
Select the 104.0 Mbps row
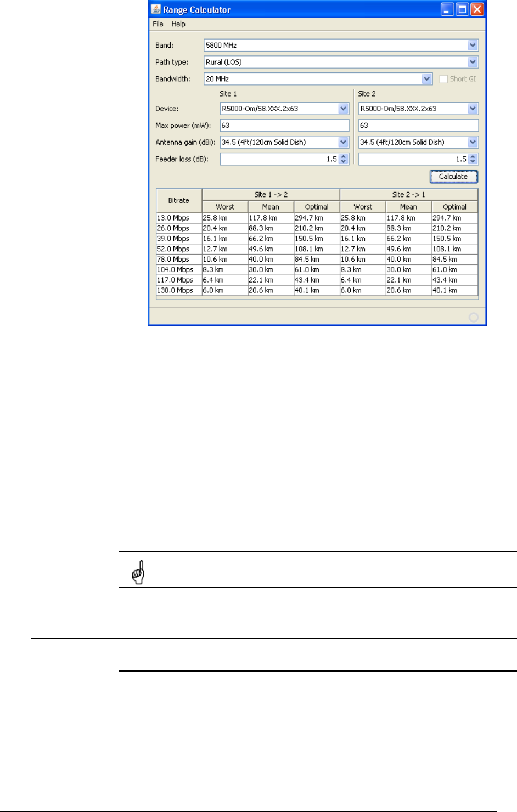(x=317, y=270)
